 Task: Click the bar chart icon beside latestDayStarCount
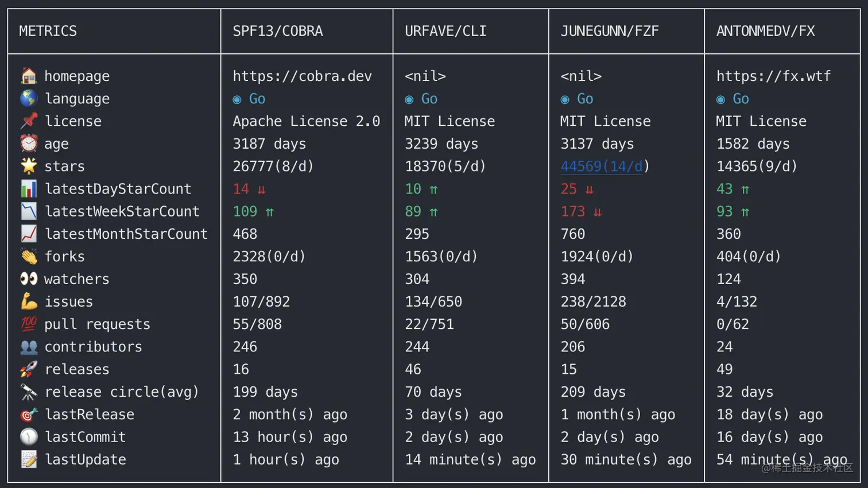29,188
